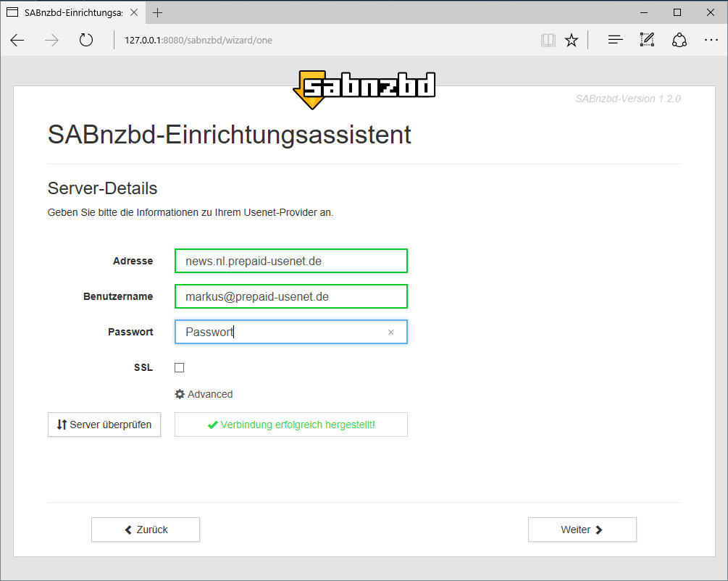Click the share icon in toolbar
The image size is (728, 581).
(x=679, y=41)
